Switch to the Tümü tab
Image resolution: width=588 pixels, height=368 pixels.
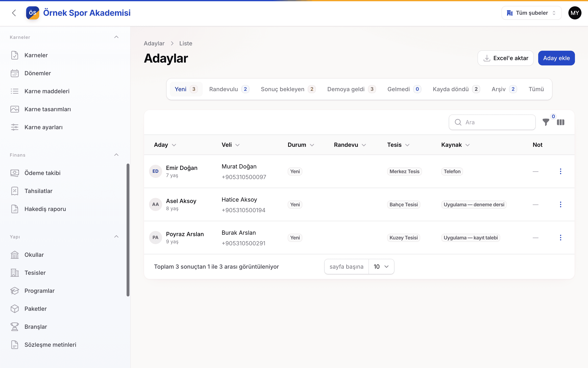[536, 89]
